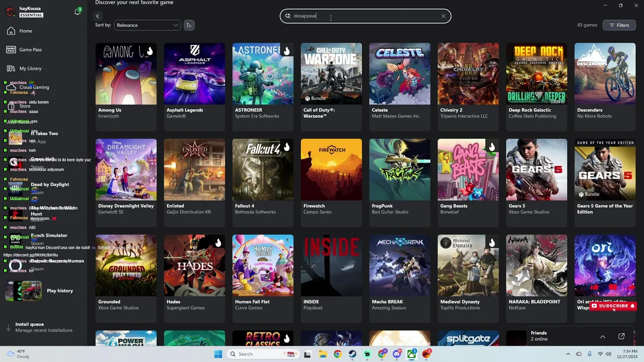Open the ASTRONEER game card

(263, 86)
